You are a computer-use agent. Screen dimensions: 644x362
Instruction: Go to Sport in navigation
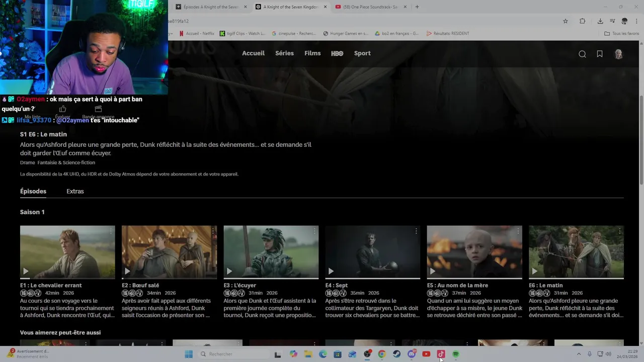click(x=362, y=53)
